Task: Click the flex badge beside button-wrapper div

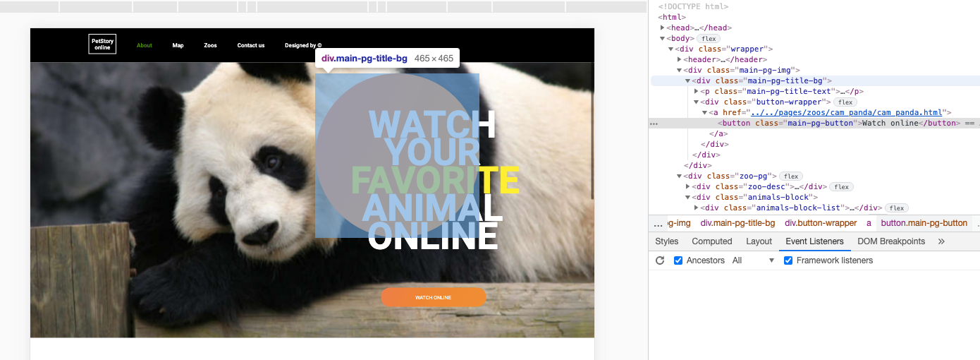Action: (x=845, y=102)
